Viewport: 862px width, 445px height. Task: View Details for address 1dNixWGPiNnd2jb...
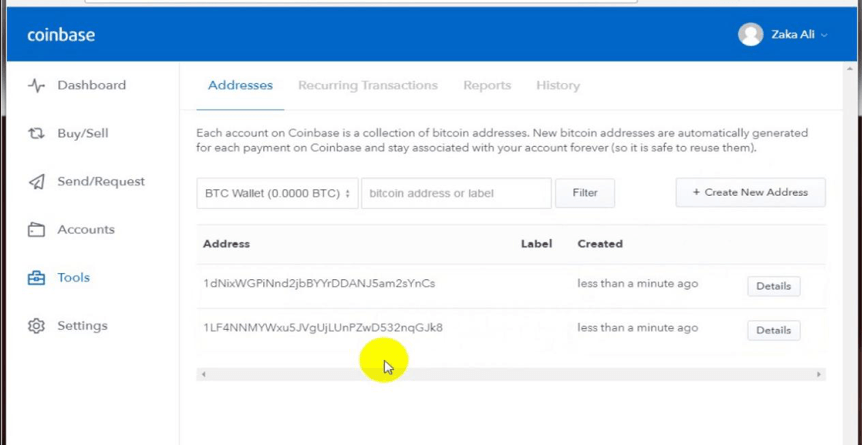[x=773, y=286]
